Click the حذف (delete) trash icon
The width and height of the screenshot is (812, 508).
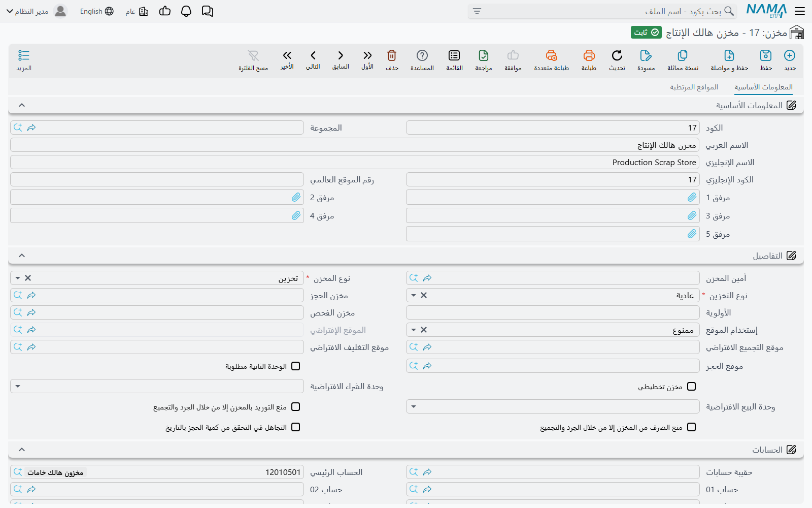coord(392,55)
